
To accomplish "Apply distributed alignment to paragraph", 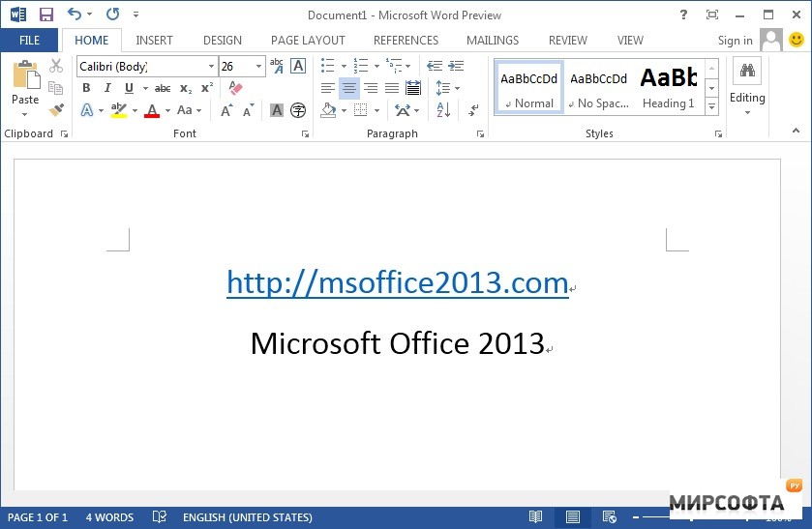I will pyautogui.click(x=413, y=88).
